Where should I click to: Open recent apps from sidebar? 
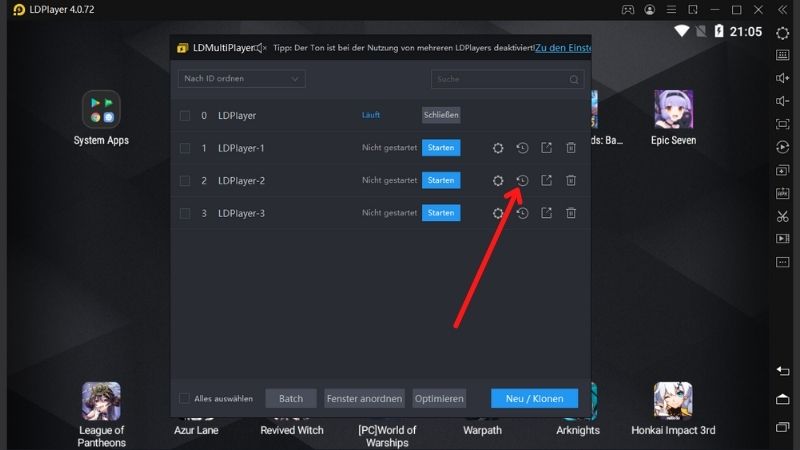coord(783,427)
